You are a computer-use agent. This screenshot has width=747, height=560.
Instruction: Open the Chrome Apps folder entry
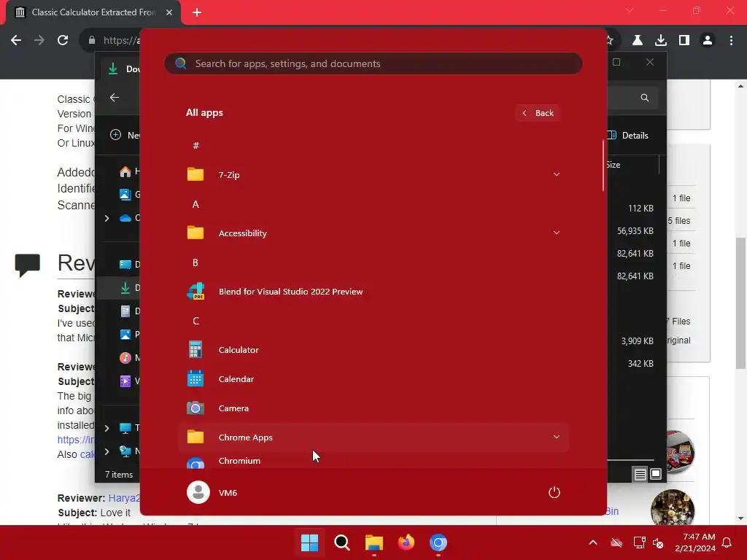(373, 437)
